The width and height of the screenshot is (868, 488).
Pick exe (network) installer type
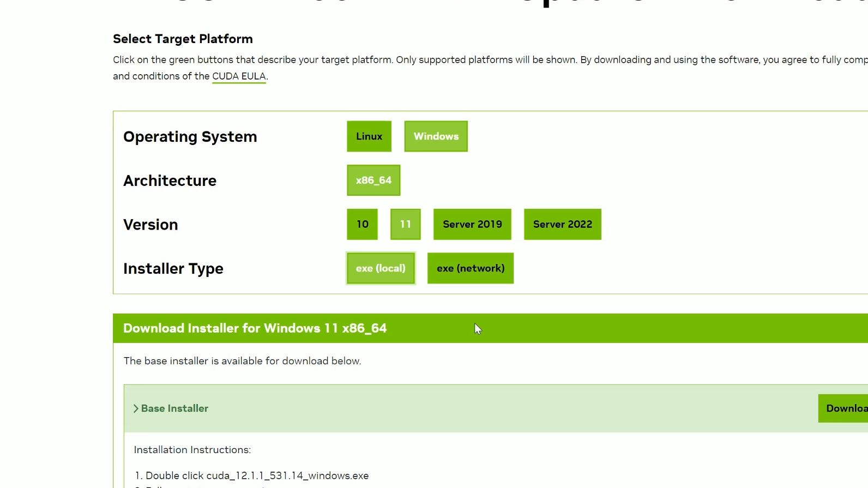pos(471,268)
